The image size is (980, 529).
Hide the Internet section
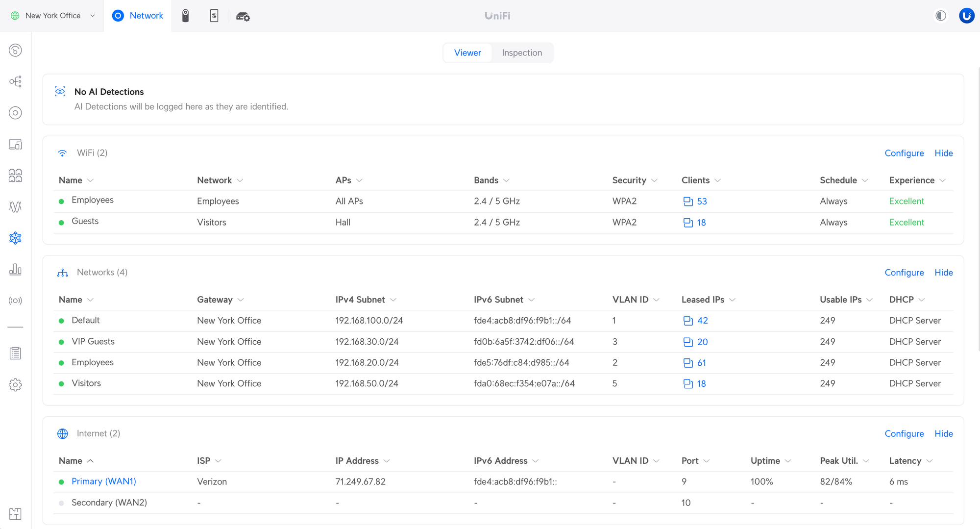pyautogui.click(x=943, y=433)
